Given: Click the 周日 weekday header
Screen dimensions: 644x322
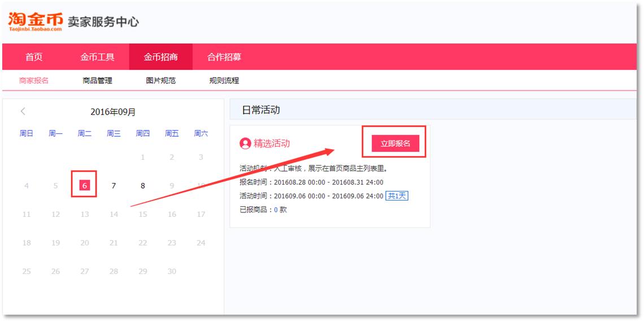Looking at the screenshot, I should click(x=27, y=133).
